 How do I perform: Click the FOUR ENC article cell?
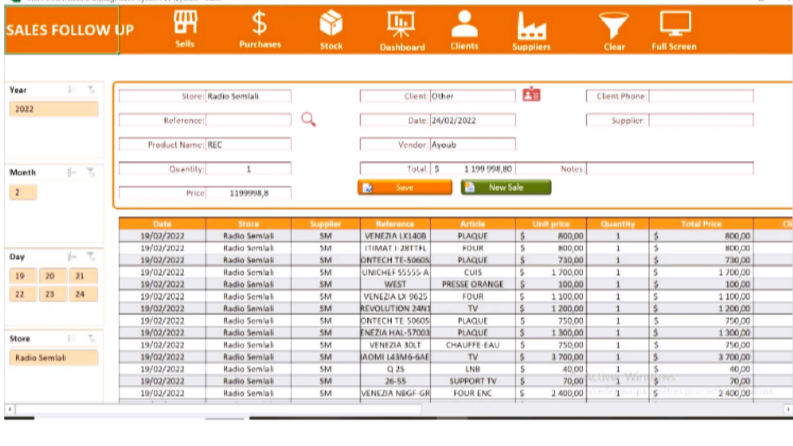coord(472,393)
